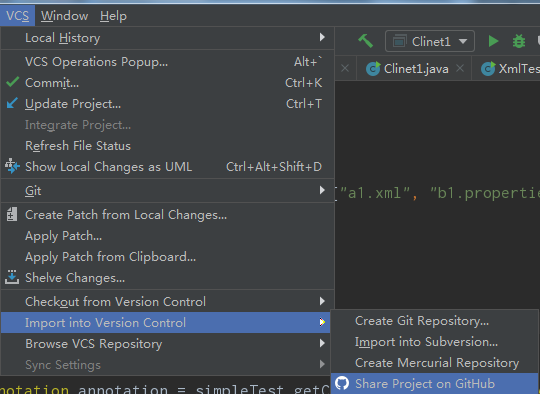Expand Local History submenu arrow

click(x=322, y=37)
